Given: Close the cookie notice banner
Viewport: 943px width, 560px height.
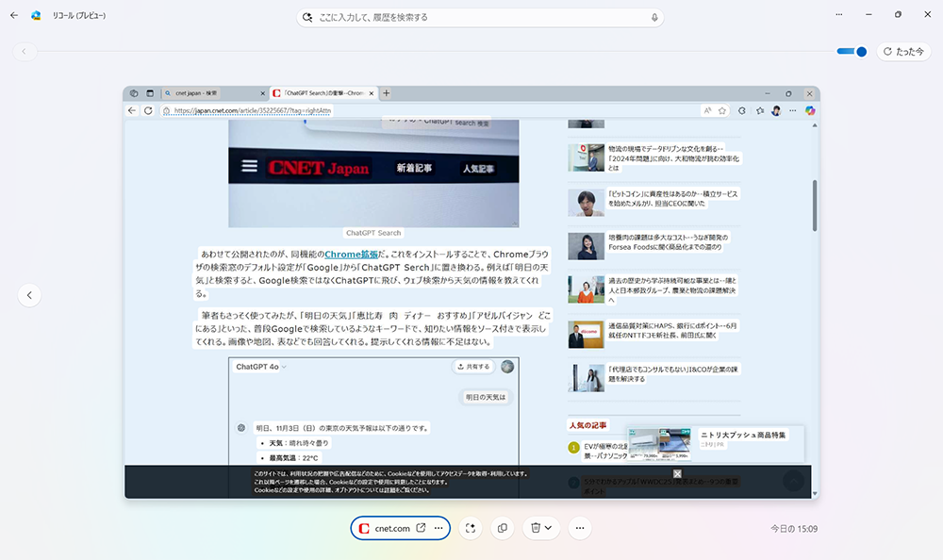Looking at the screenshot, I should coord(677,473).
